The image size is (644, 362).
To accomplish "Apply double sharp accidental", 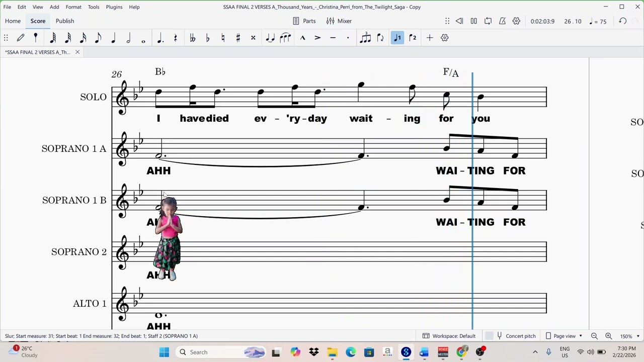I will 253,38.
